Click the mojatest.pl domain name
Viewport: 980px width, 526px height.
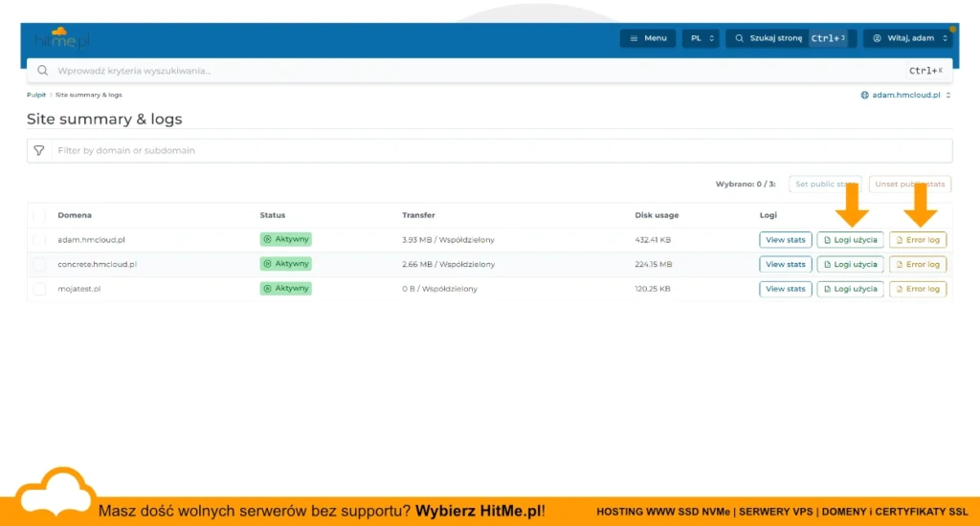(78, 289)
